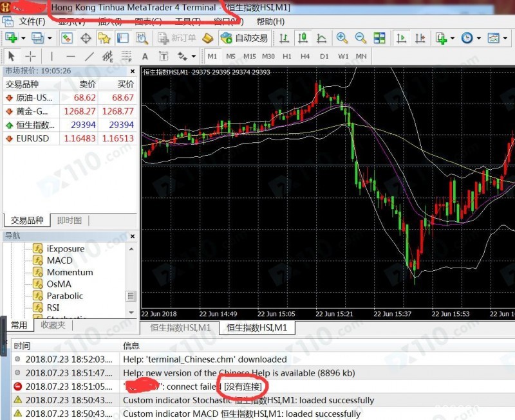
Task: Switch to the 常用 tab in Navigator
Action: pyautogui.click(x=19, y=325)
